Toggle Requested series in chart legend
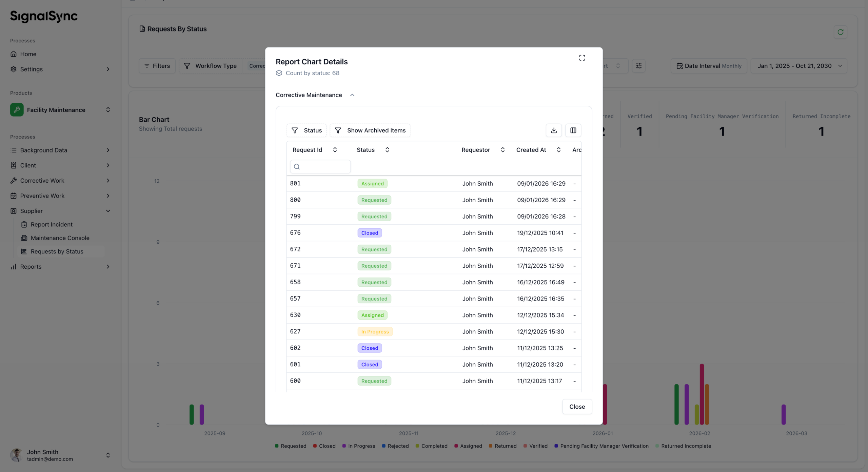868x472 pixels. (293, 446)
